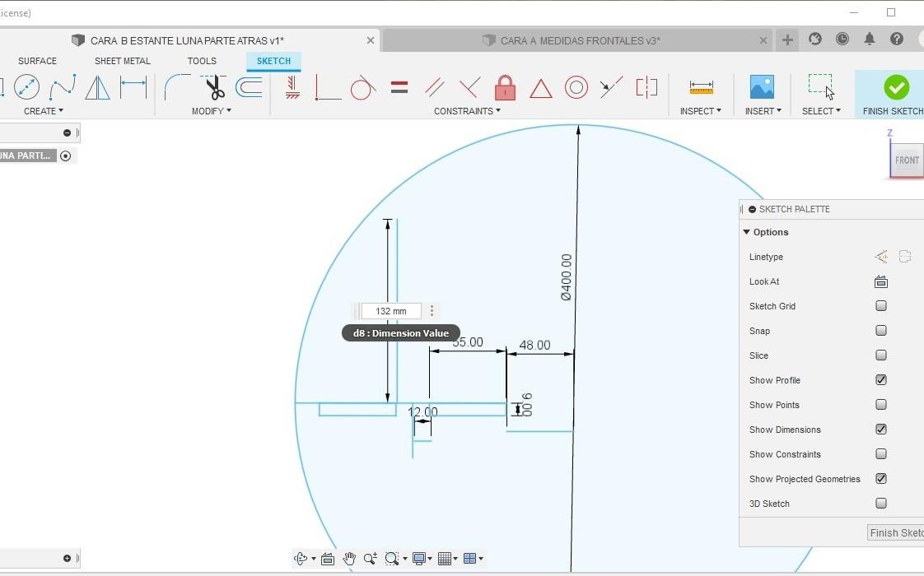924x576 pixels.
Task: Enable the Show Constraints checkbox
Action: 881,454
